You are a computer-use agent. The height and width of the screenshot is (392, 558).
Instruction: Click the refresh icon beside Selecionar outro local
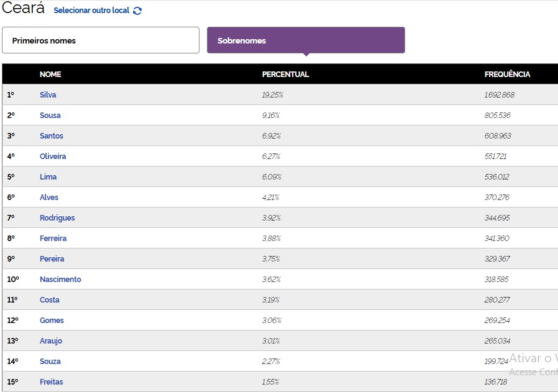(137, 11)
